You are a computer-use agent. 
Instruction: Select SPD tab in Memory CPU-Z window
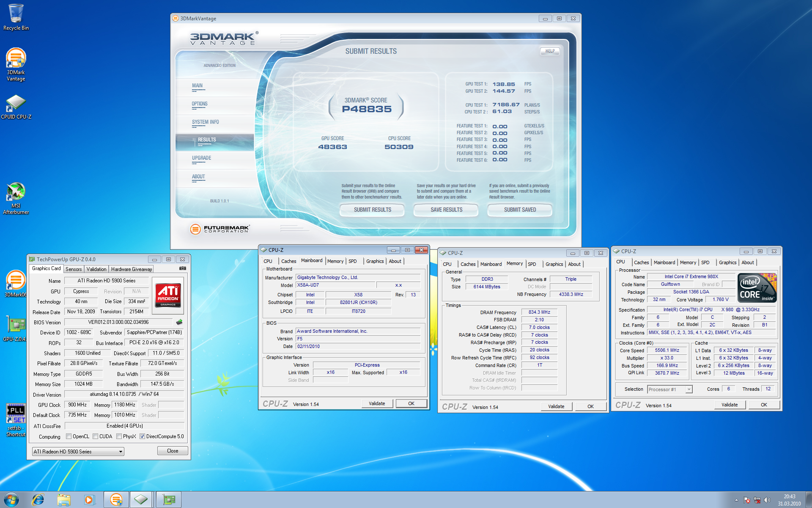point(532,264)
